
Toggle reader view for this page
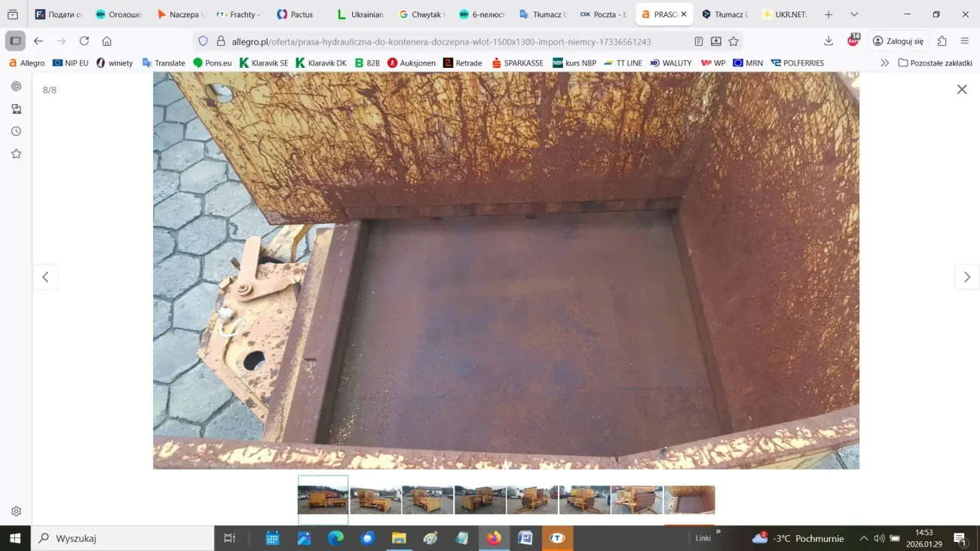[699, 41]
